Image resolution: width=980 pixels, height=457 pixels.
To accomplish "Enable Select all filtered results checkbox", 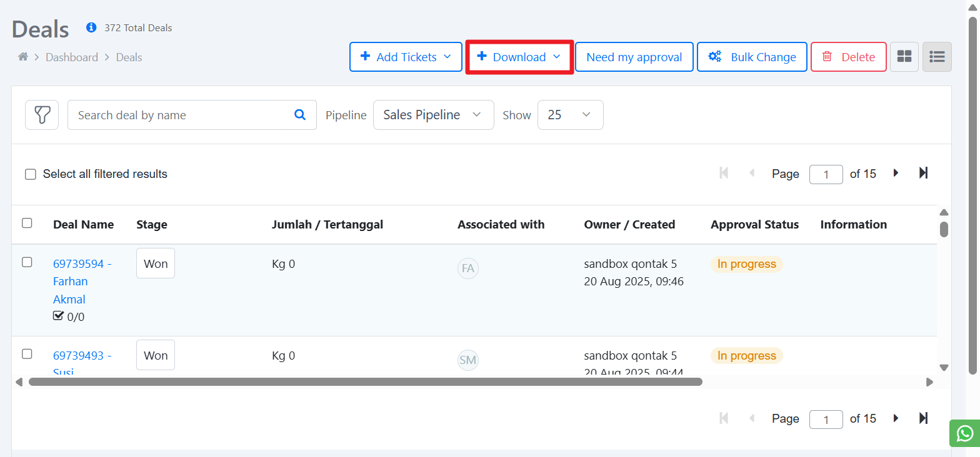I will tap(31, 174).
